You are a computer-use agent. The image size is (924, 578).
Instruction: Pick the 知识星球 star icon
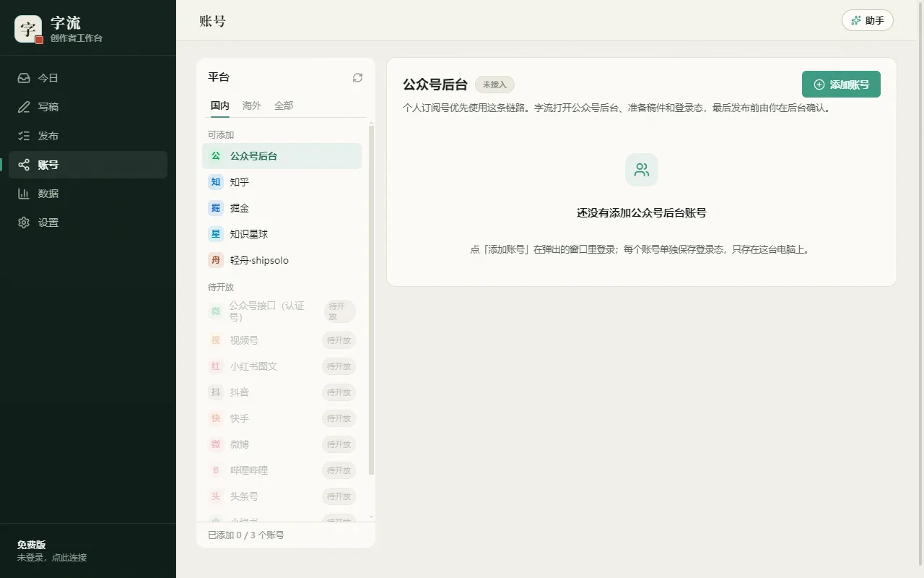[216, 234]
